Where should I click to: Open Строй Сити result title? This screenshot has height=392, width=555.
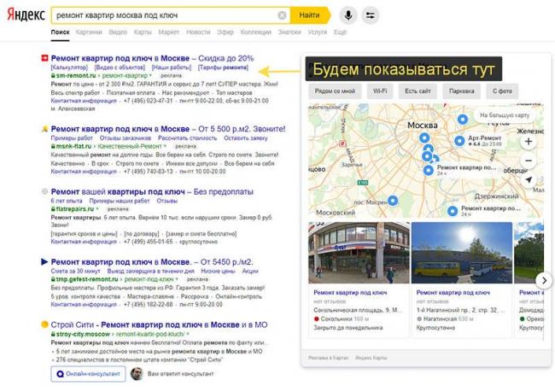click(160, 325)
